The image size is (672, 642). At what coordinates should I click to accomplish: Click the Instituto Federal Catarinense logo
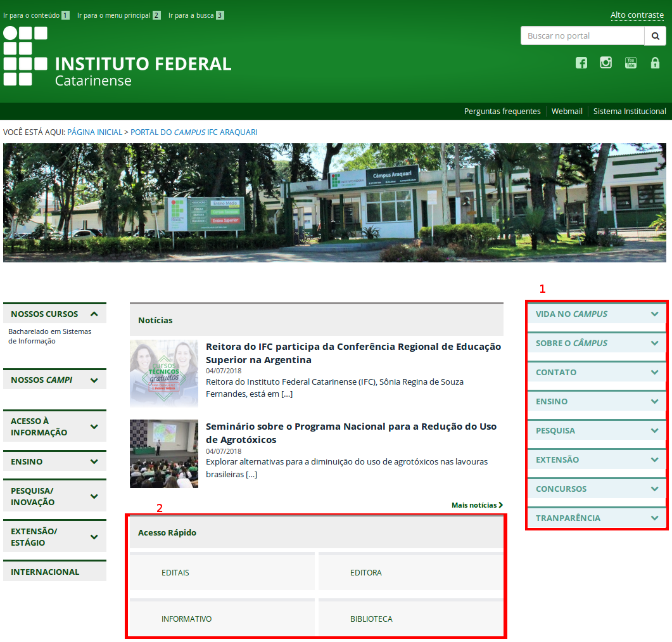coord(117,56)
